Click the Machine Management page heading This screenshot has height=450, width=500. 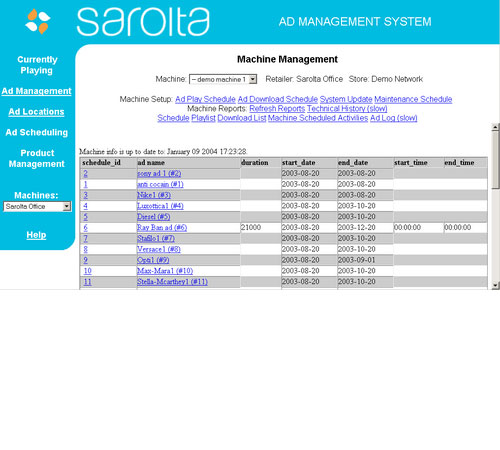click(x=287, y=59)
